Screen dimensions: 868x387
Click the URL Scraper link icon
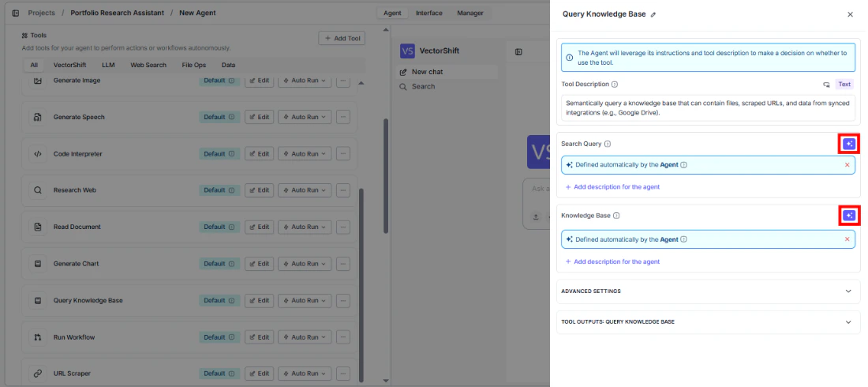coord(38,374)
